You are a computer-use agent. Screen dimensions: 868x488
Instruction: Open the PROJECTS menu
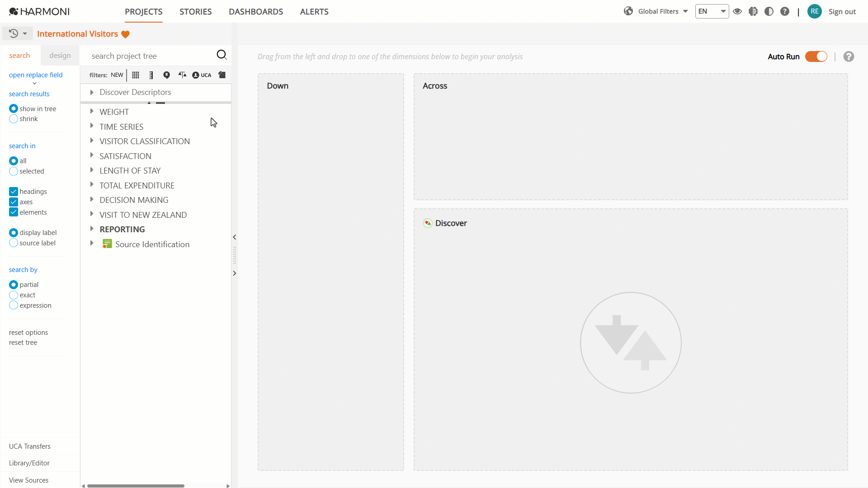click(x=144, y=12)
